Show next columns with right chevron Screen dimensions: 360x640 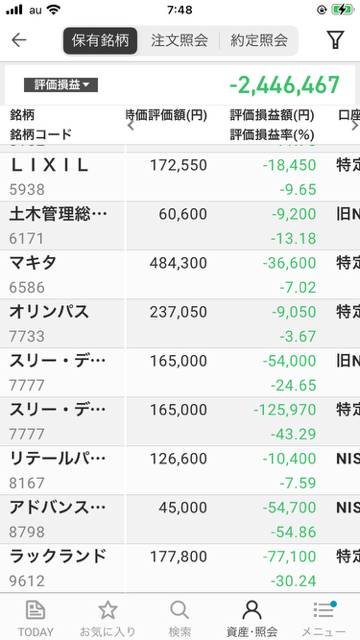pos(354,126)
